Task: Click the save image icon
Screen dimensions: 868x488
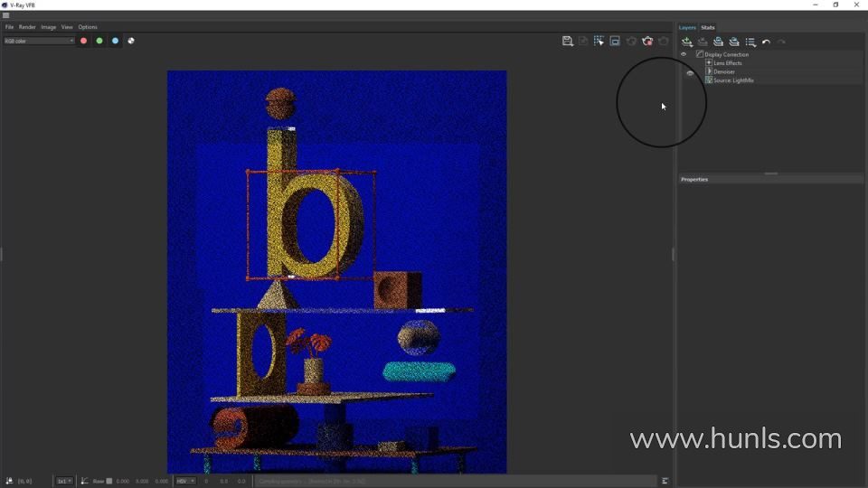Action: pyautogui.click(x=567, y=41)
